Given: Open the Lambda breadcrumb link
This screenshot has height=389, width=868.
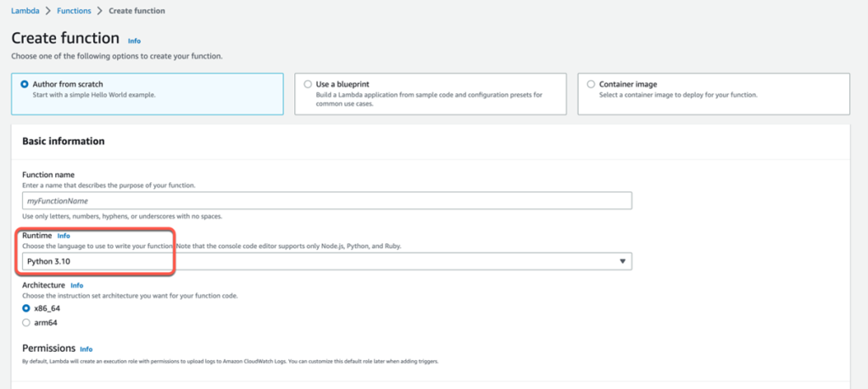Looking at the screenshot, I should click(25, 10).
